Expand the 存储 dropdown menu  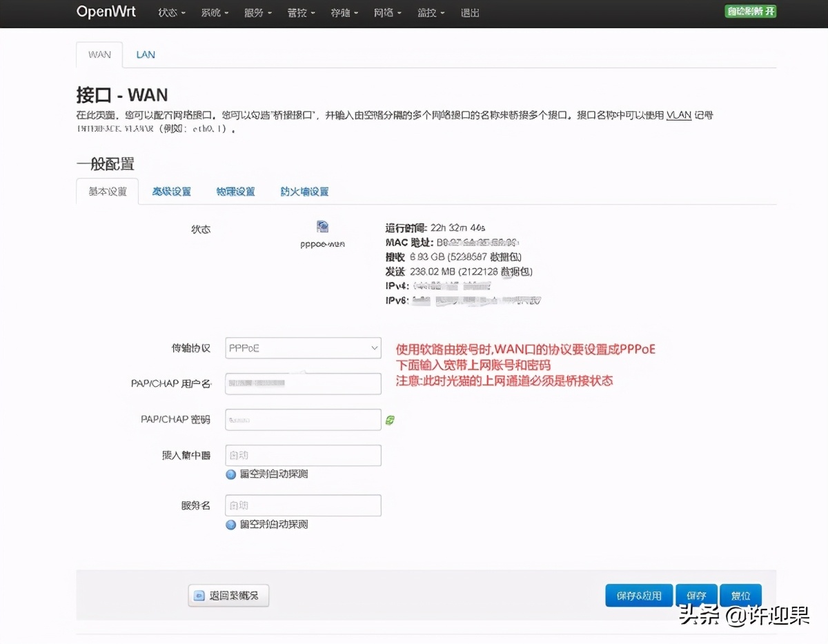click(x=344, y=12)
